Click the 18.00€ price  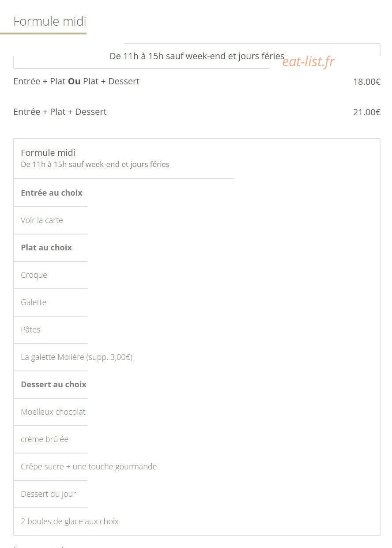(367, 82)
